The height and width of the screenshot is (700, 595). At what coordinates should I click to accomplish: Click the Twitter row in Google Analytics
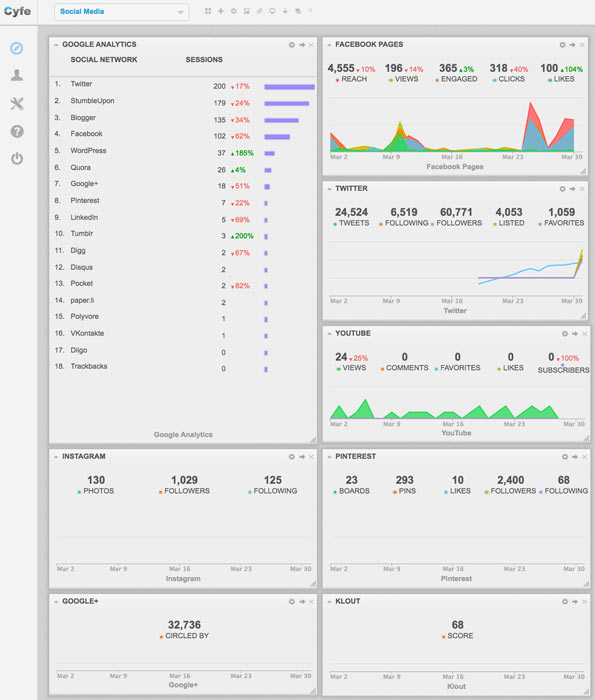point(184,84)
